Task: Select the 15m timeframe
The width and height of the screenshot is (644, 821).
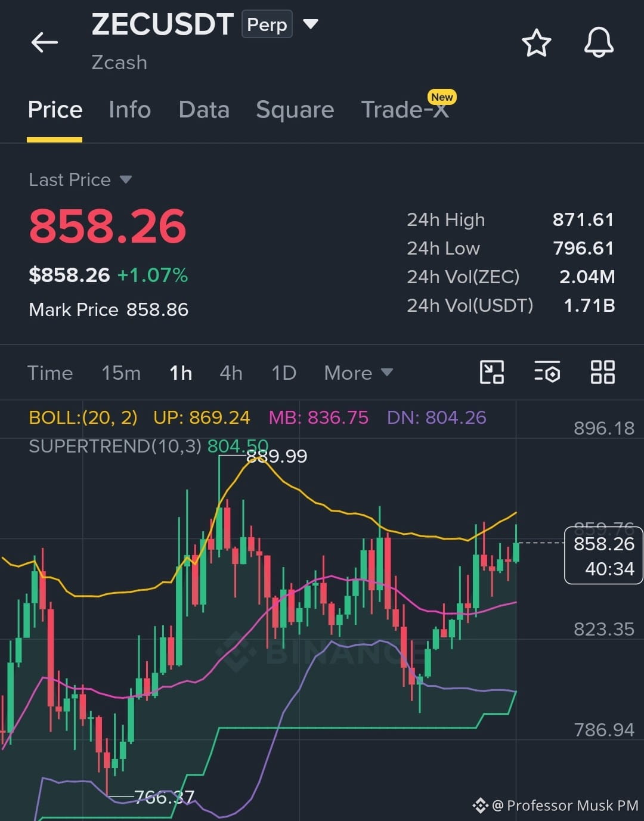Action: coord(121,373)
